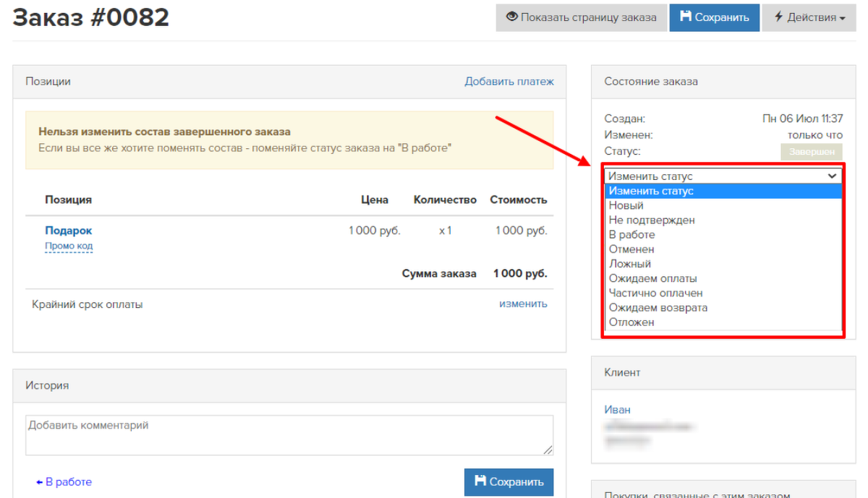Select the 'Ожидаем возврата' status option

click(723, 307)
